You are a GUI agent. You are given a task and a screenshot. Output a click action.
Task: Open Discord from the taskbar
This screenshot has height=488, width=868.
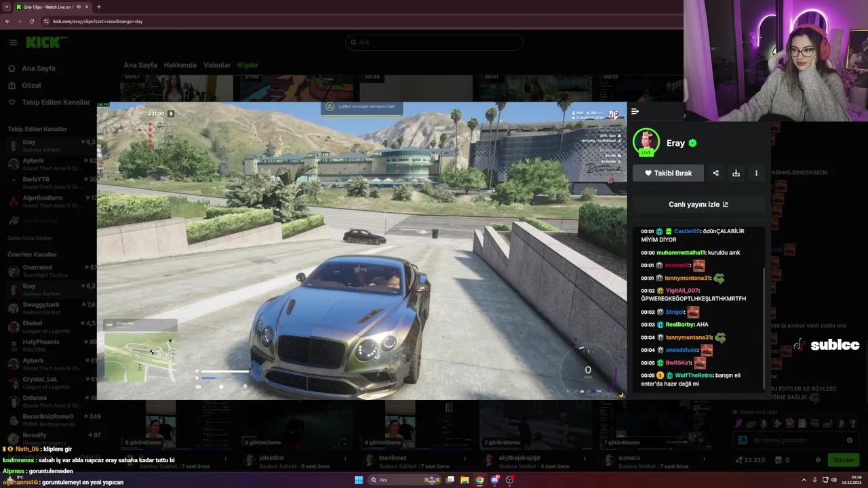tap(495, 480)
